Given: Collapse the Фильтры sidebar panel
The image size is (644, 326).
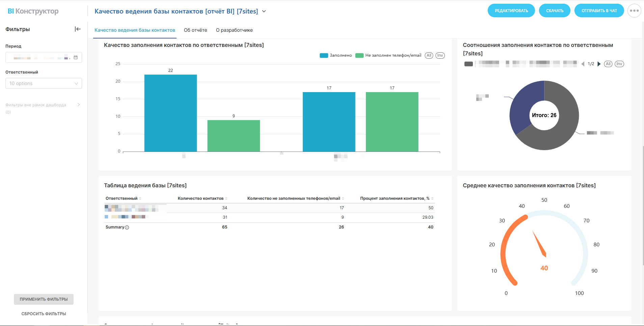Looking at the screenshot, I should (x=78, y=29).
